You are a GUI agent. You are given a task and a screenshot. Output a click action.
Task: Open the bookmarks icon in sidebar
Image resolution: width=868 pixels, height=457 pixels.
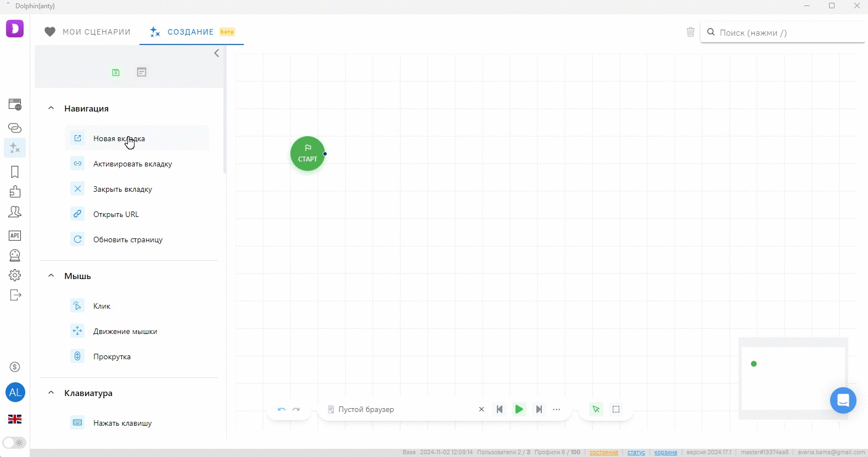(15, 172)
